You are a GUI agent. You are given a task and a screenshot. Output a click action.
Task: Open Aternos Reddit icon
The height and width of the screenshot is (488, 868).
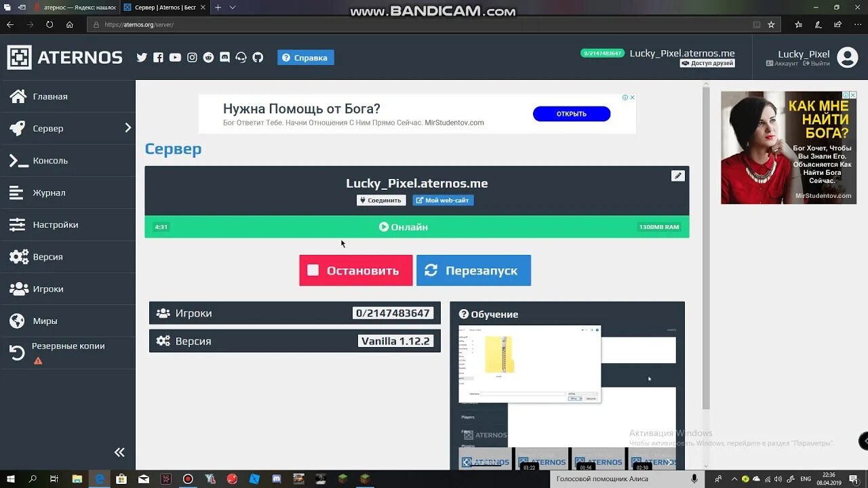pos(208,58)
